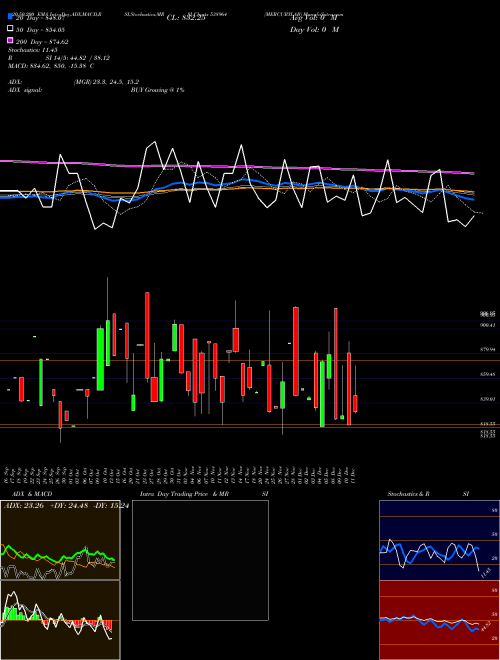Click the empty Intra Day Trading Price panel
Screen dimensions: 500x660
tap(200, 560)
